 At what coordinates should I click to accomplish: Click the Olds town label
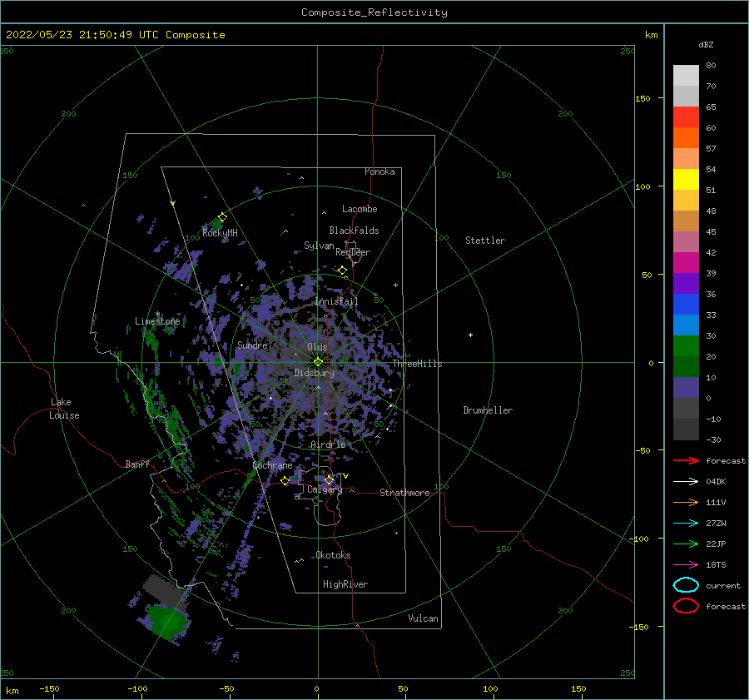click(x=317, y=347)
